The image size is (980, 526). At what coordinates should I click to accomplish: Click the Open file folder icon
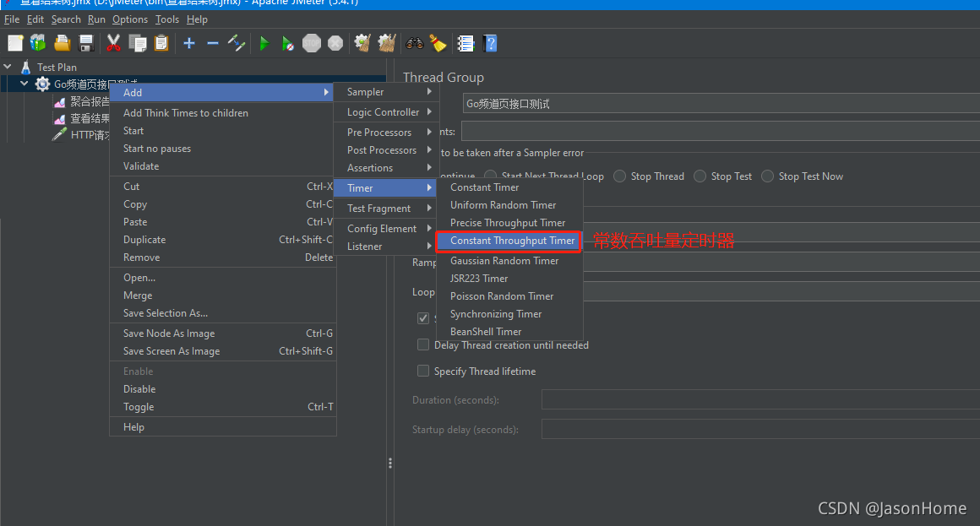click(62, 43)
